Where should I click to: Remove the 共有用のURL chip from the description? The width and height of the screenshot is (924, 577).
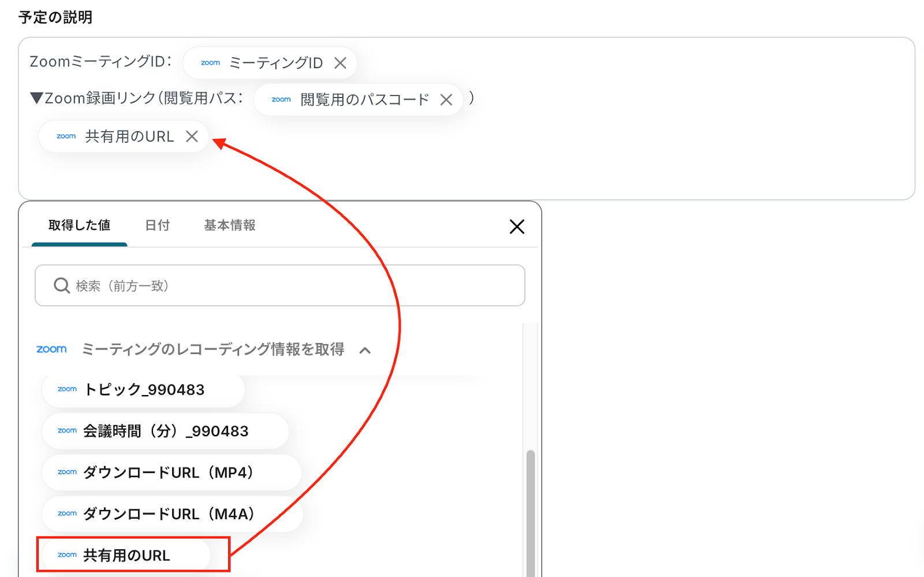(x=192, y=136)
